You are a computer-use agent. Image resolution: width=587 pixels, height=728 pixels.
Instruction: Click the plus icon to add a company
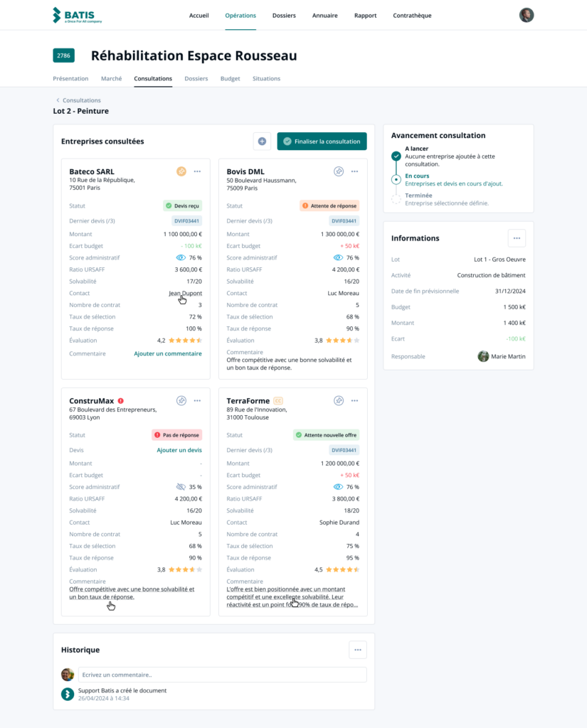(262, 141)
